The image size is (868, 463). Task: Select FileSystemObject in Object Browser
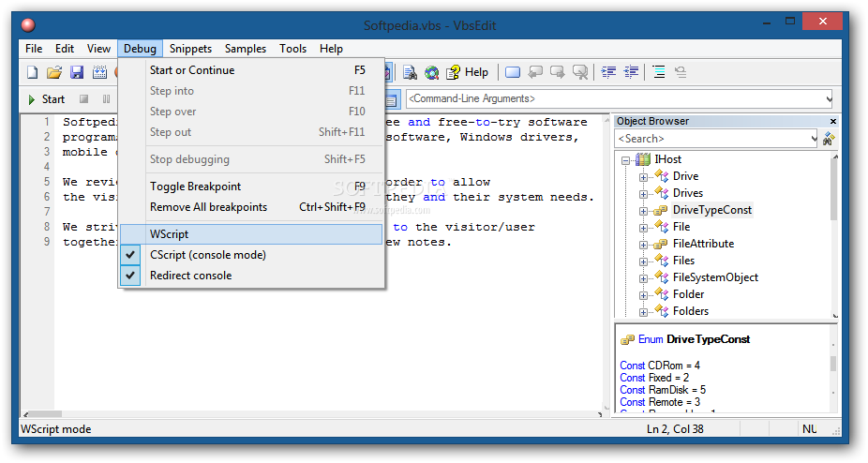coord(715,277)
